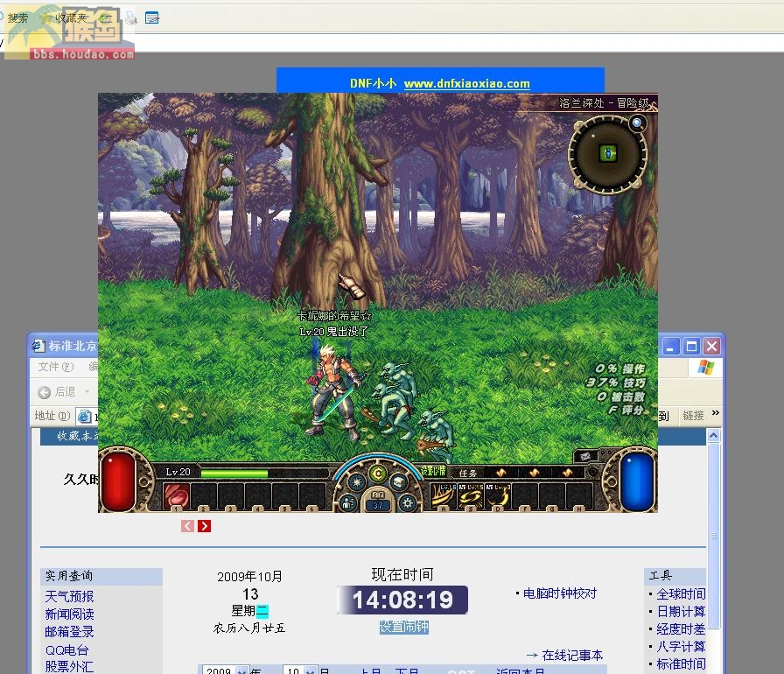Open the 八字计算 link

click(681, 647)
